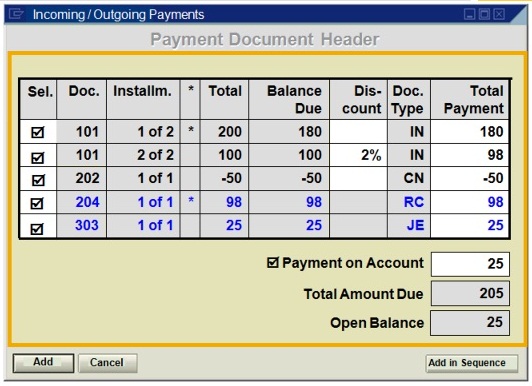The height and width of the screenshot is (386, 532).
Task: Click the Add button
Action: point(43,363)
